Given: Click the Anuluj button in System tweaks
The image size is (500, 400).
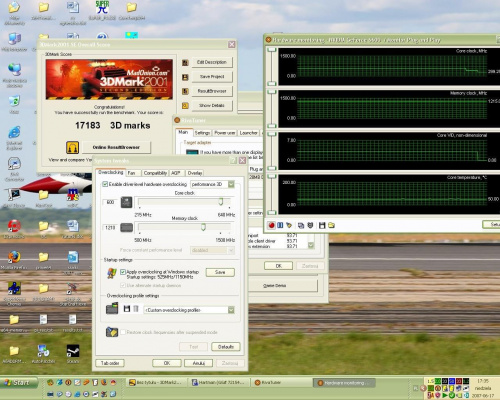Looking at the screenshot, I should click(x=198, y=363).
